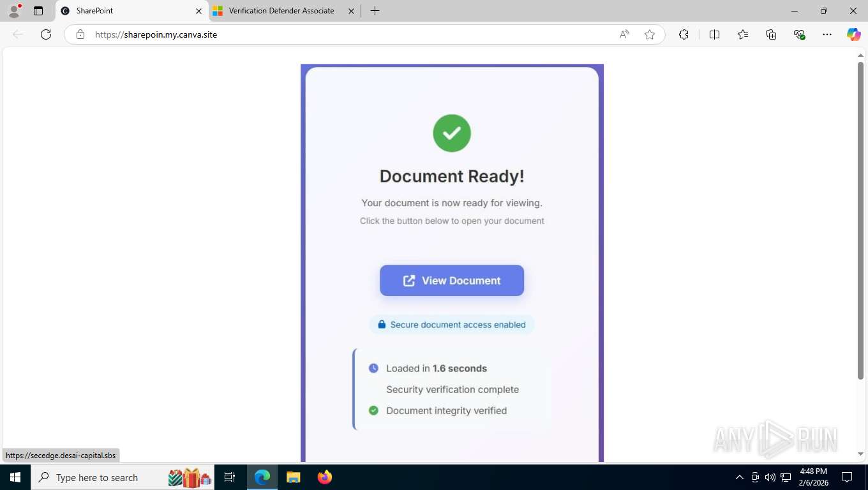868x490 pixels.
Task: Click 'Document integrity verified' text
Action: coord(447,410)
